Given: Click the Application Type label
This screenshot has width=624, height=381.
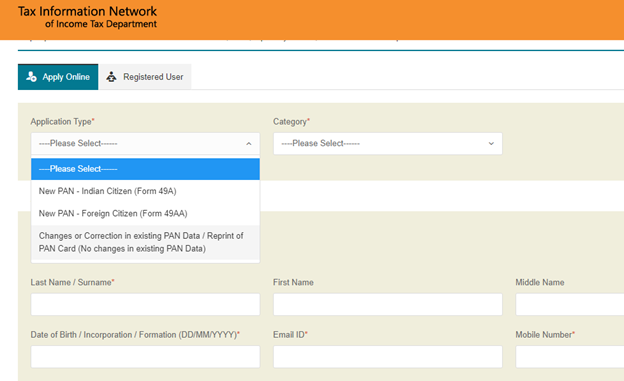Looking at the screenshot, I should 62,121.
